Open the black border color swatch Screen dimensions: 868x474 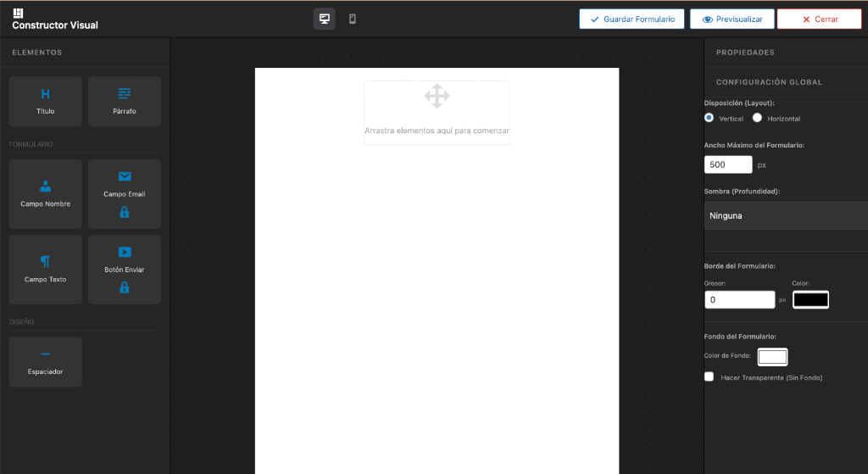(810, 299)
